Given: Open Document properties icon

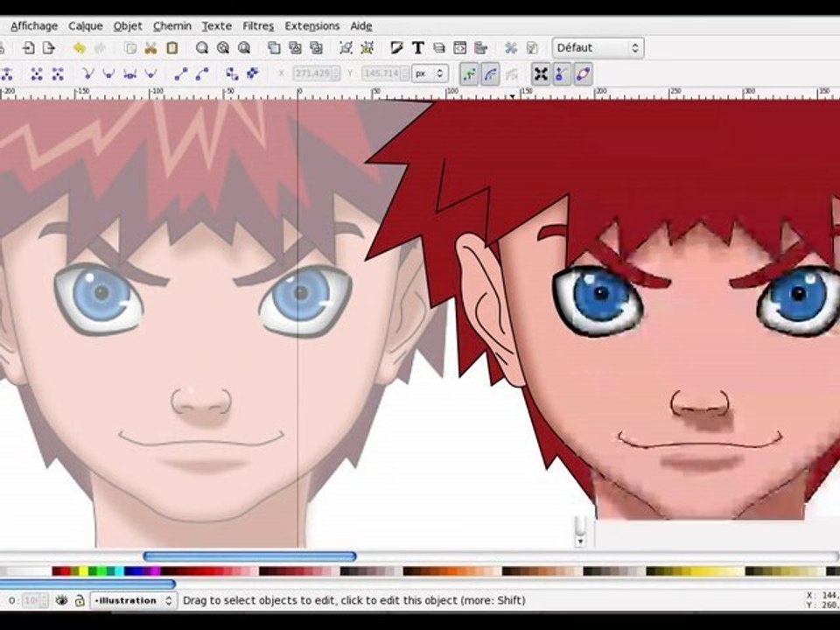Looking at the screenshot, I should [532, 48].
